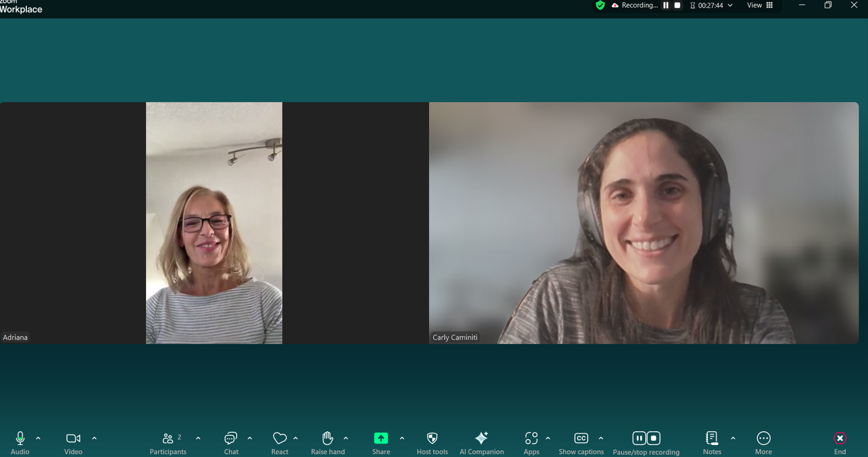This screenshot has width=868, height=457.
Task: Expand the Chat options caret
Action: 250,438
